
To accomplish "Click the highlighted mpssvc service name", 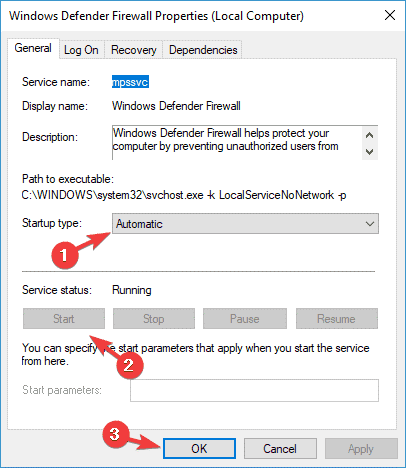I will click(130, 82).
